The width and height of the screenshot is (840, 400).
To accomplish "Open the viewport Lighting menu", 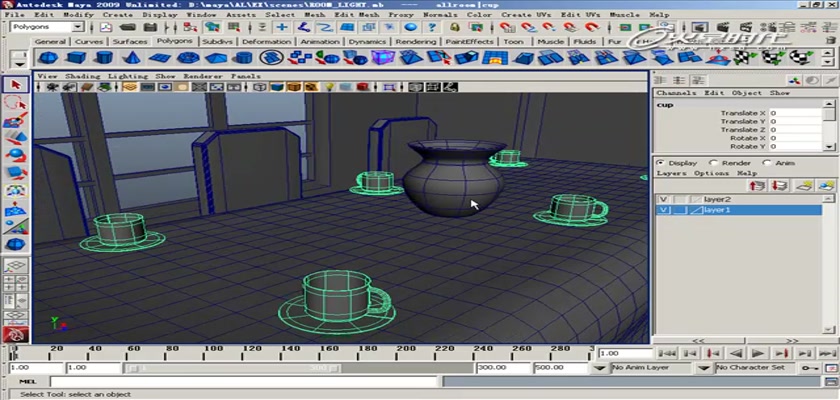I will coord(128,76).
